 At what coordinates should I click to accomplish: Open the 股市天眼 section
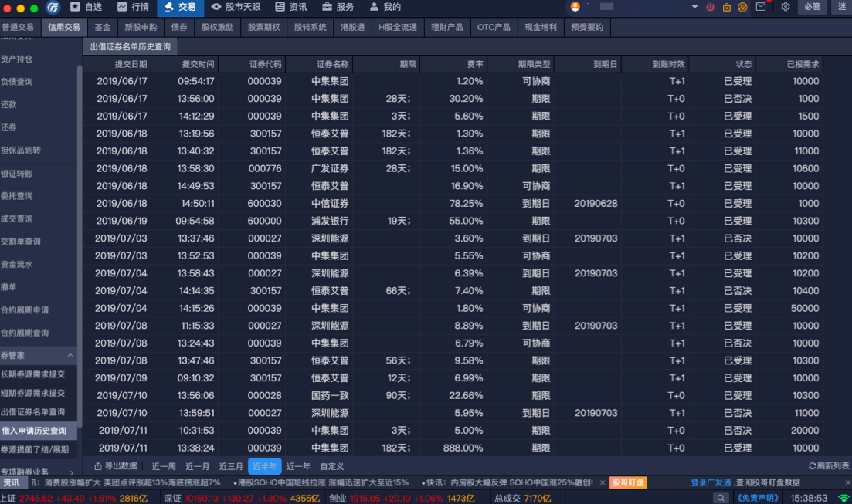click(x=236, y=7)
